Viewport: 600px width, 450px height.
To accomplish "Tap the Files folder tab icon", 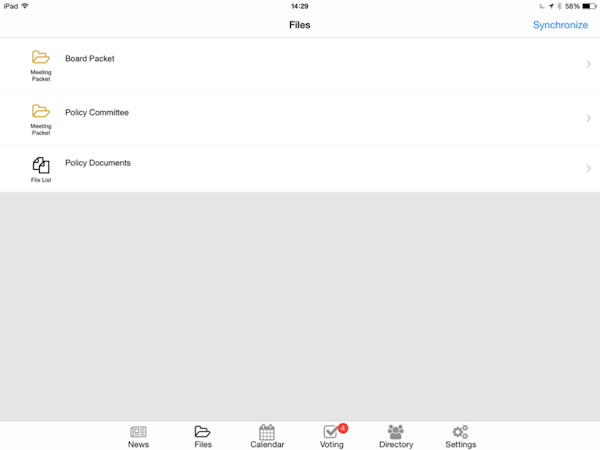I will coord(202,432).
